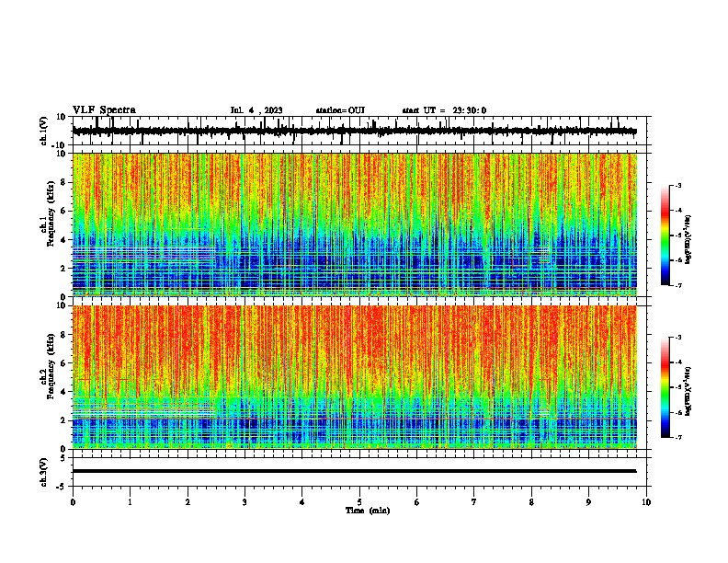Click the "-7" label on ch.1 color bar
The width and height of the screenshot is (728, 563).
click(x=678, y=285)
